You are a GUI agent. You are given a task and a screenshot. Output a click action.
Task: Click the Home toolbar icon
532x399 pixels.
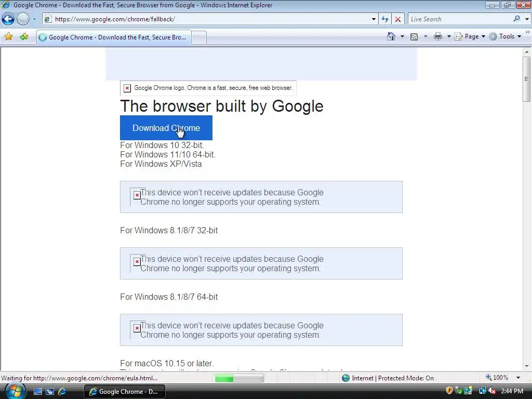(x=391, y=37)
